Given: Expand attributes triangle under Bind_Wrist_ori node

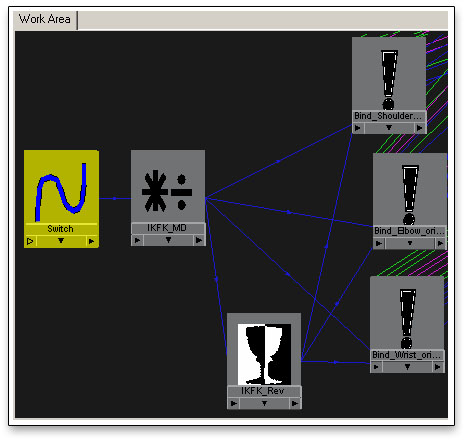Looking at the screenshot, I should coord(407,367).
